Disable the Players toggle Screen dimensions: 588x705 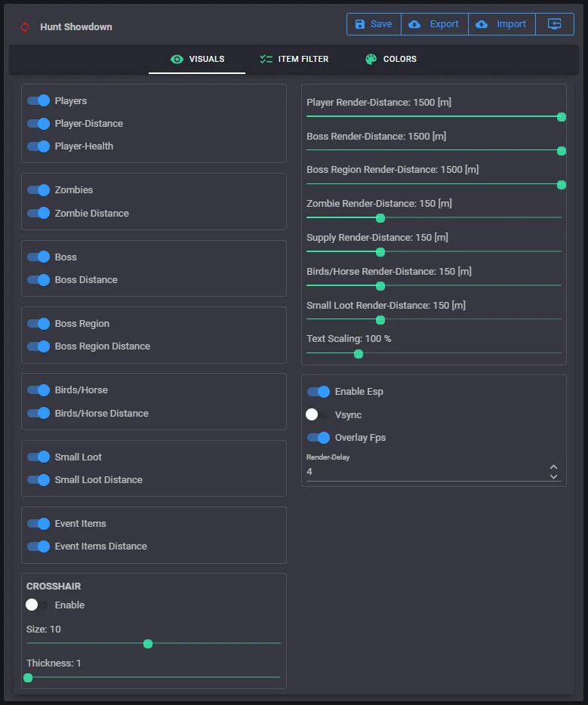pos(38,100)
